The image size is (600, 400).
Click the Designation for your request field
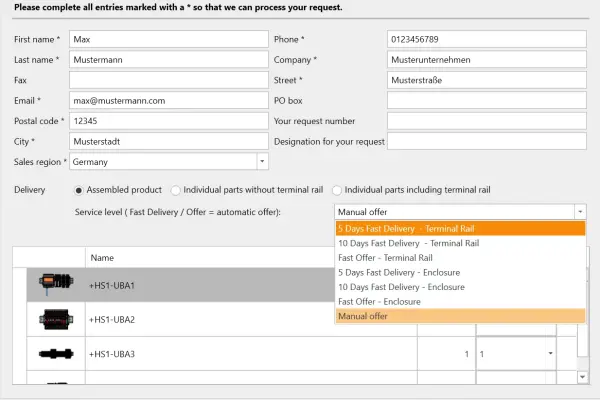[x=486, y=141]
